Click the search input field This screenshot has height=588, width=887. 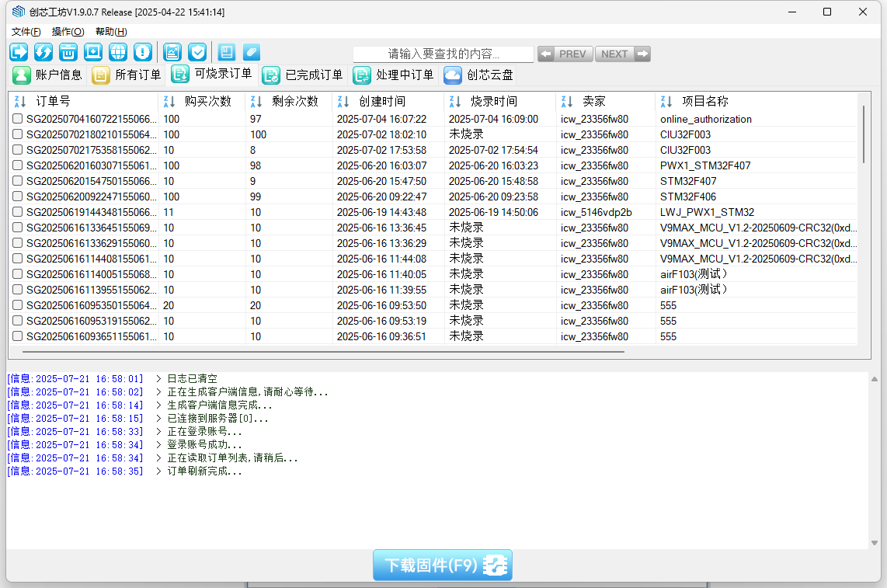coord(443,54)
